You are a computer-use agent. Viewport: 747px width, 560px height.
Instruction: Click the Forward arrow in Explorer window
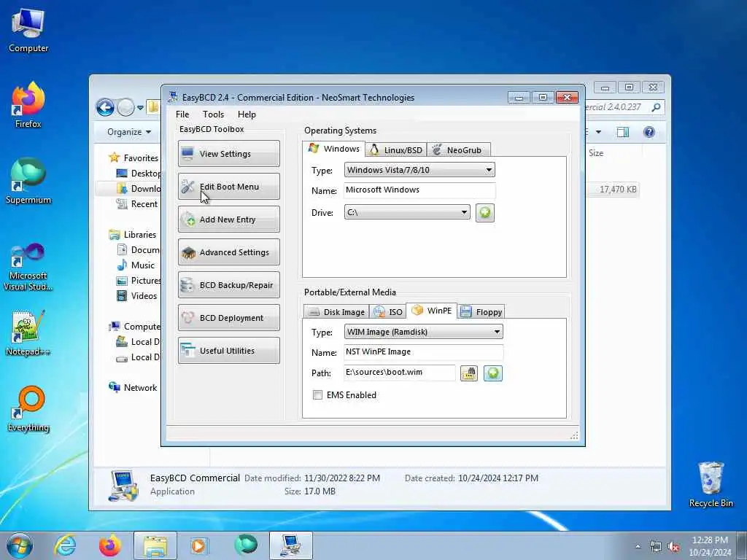tap(125, 108)
